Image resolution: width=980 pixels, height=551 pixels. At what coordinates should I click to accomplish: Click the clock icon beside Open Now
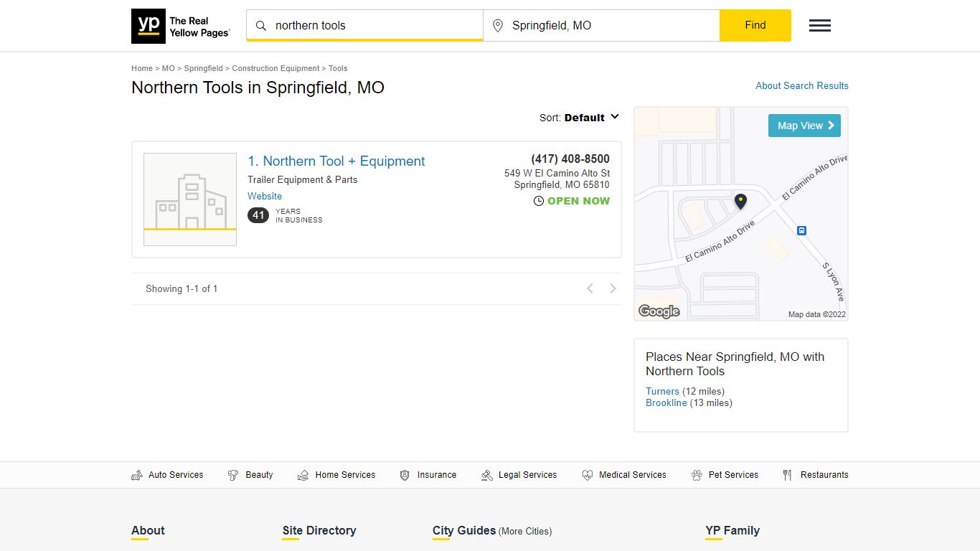pos(539,201)
